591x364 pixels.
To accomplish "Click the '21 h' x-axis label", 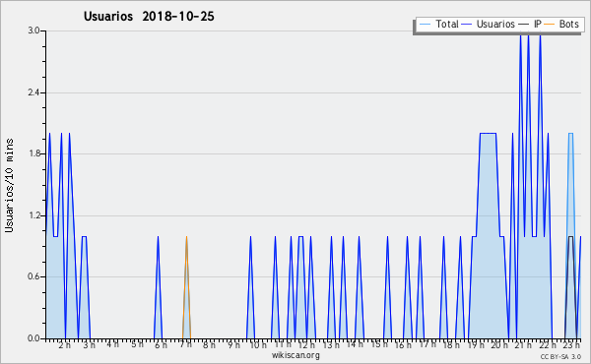I will pos(524,345).
